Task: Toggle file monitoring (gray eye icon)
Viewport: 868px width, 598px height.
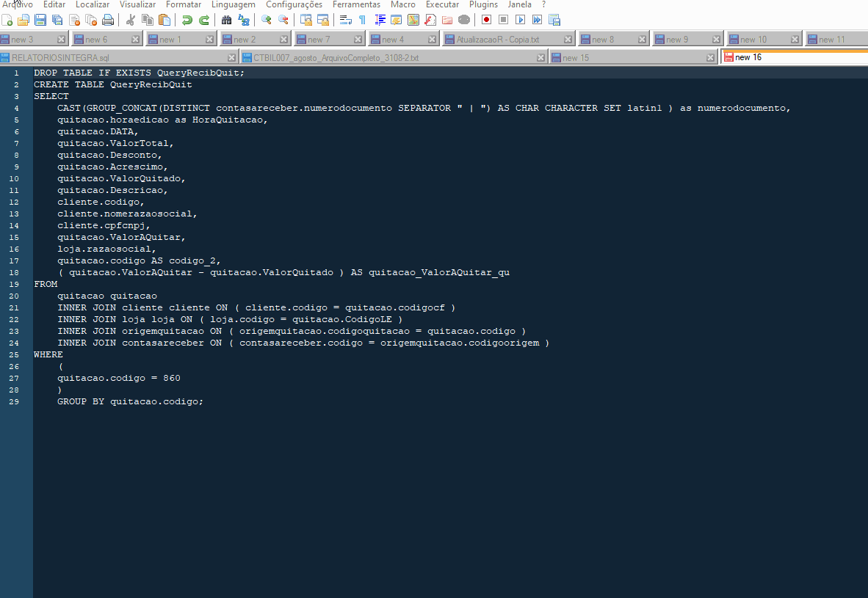Action: [x=464, y=21]
